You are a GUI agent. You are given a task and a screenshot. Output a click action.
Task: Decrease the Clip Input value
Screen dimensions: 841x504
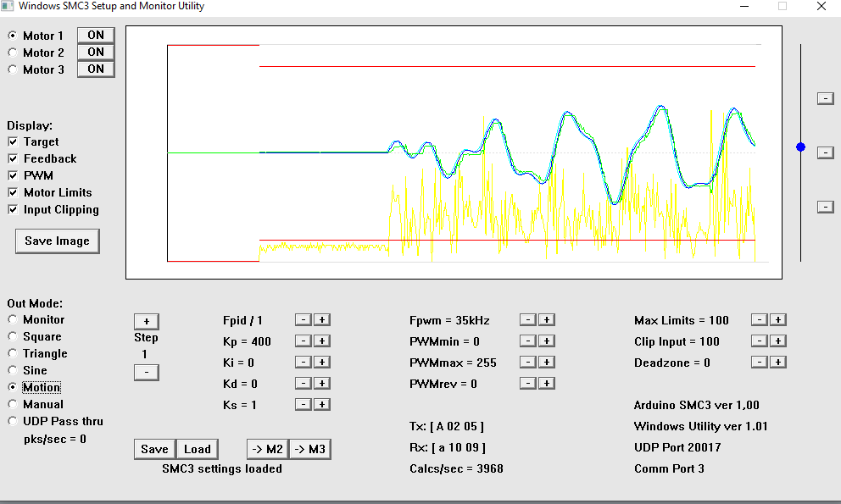759,341
